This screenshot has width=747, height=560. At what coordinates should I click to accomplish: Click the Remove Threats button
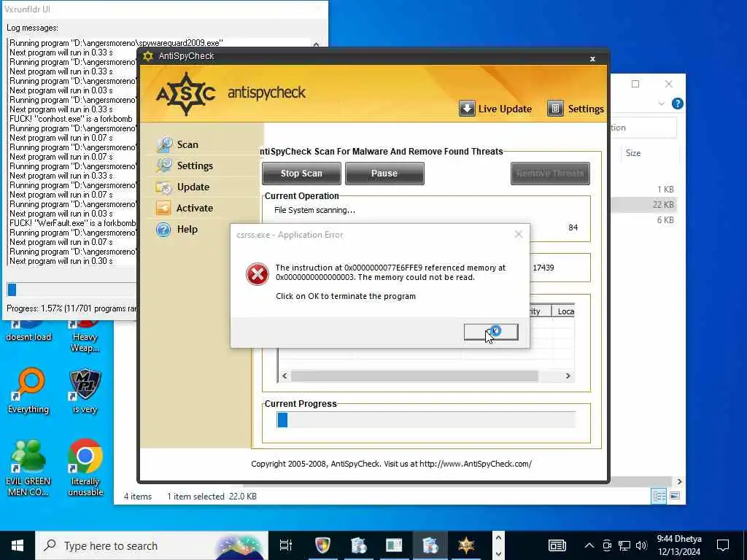(550, 174)
